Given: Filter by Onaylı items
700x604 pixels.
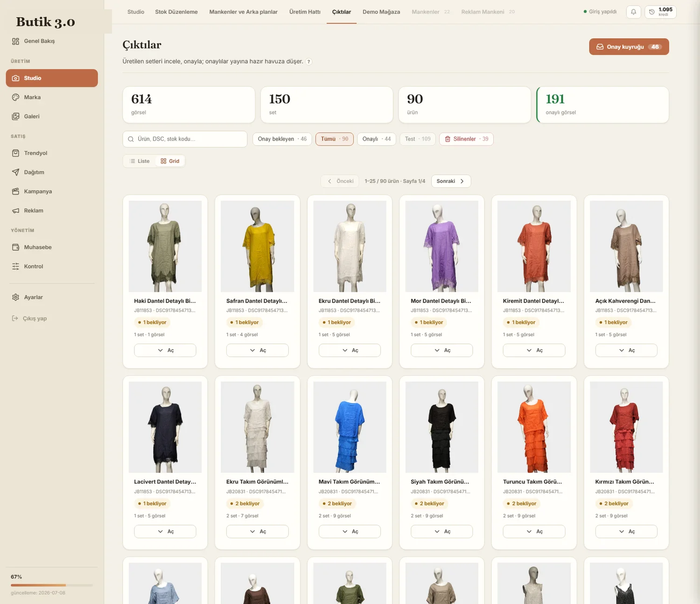Looking at the screenshot, I should [x=377, y=139].
